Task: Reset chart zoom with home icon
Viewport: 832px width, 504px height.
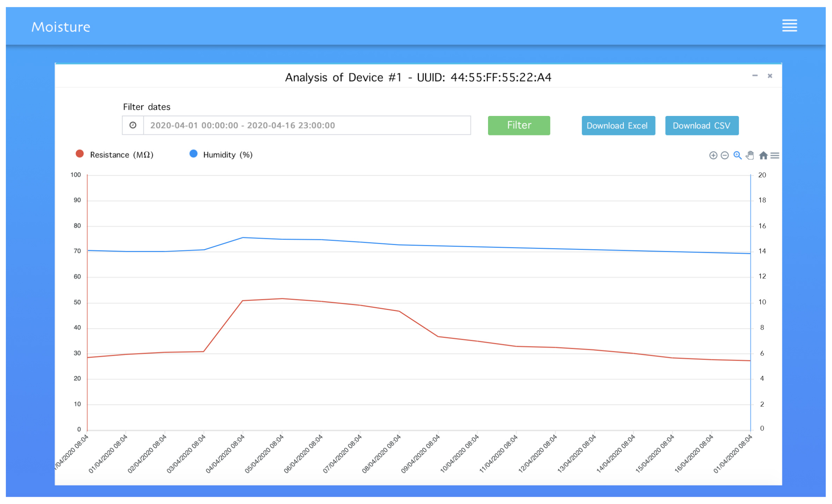Action: [763, 156]
